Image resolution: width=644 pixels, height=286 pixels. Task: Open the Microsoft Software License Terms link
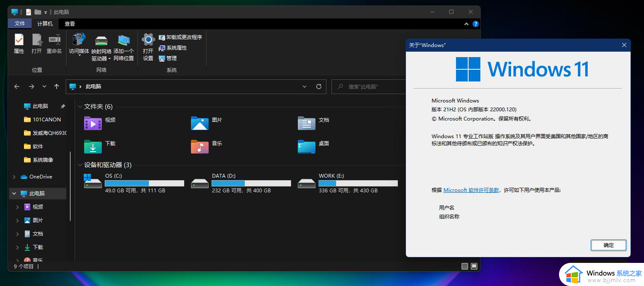pos(471,190)
